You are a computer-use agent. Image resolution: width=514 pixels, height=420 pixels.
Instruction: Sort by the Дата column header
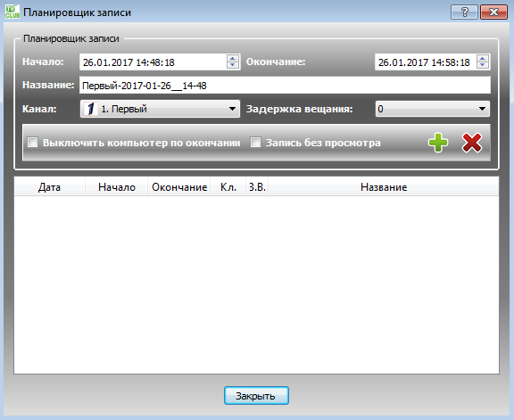49,187
